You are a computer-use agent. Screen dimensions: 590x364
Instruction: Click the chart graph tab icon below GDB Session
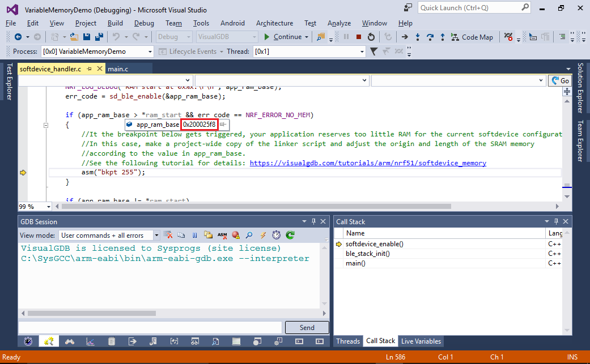(x=90, y=341)
